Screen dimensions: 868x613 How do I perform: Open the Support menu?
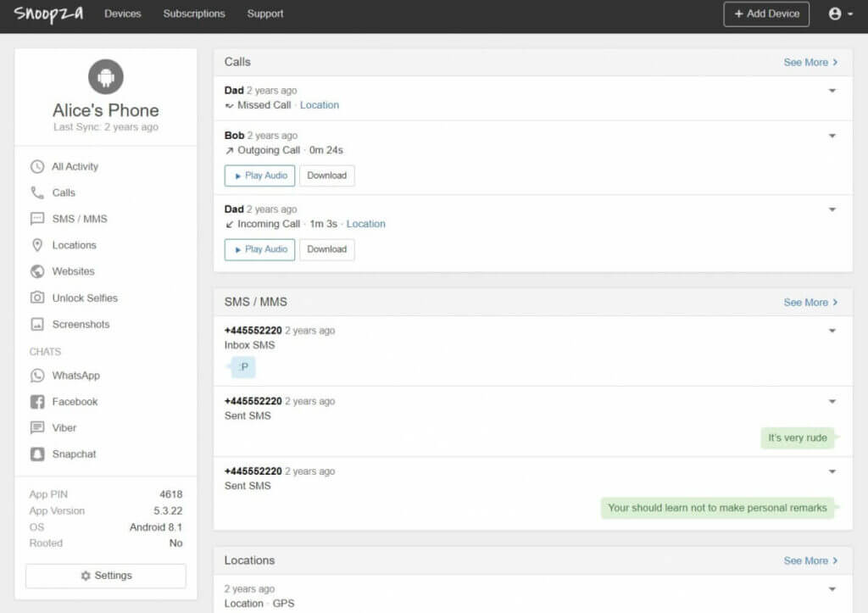(265, 14)
